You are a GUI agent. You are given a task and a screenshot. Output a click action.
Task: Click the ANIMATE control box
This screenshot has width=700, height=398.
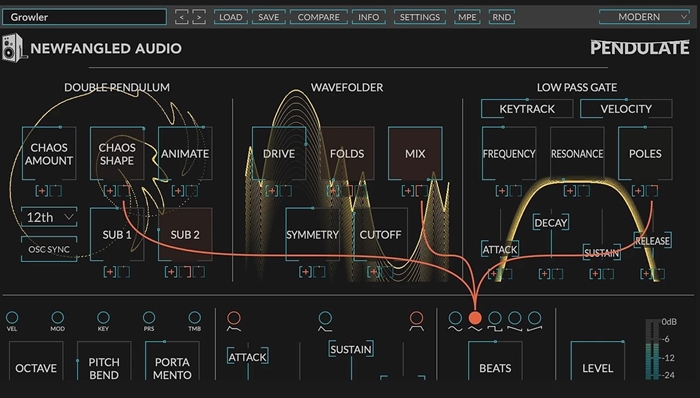(x=185, y=153)
